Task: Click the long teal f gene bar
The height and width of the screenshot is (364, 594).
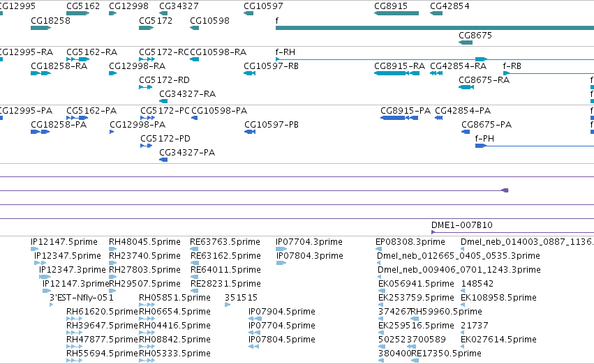Action: pos(435,28)
